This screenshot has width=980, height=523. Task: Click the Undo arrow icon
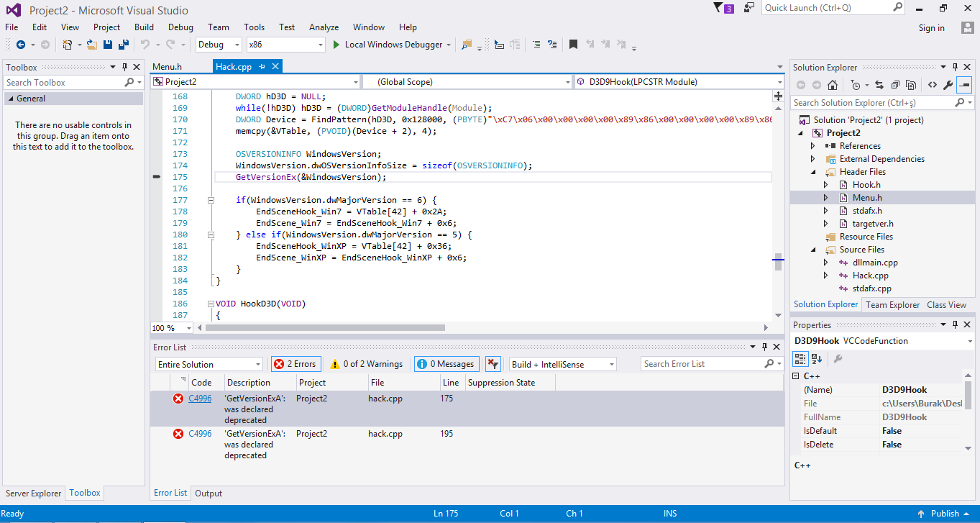click(145, 45)
